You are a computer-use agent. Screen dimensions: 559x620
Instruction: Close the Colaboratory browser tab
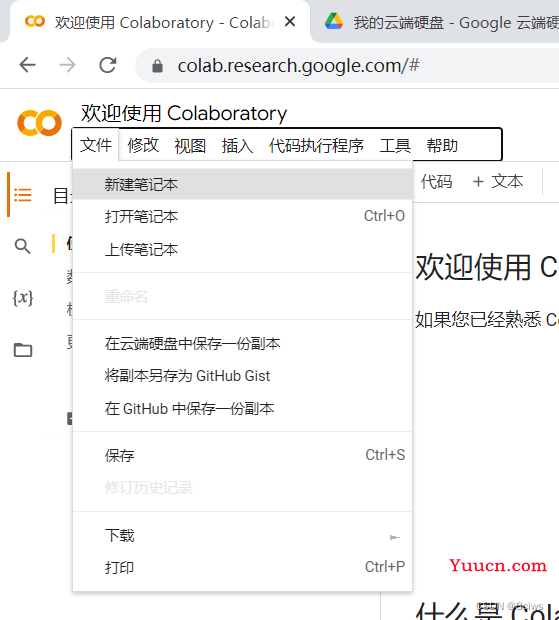coord(290,22)
